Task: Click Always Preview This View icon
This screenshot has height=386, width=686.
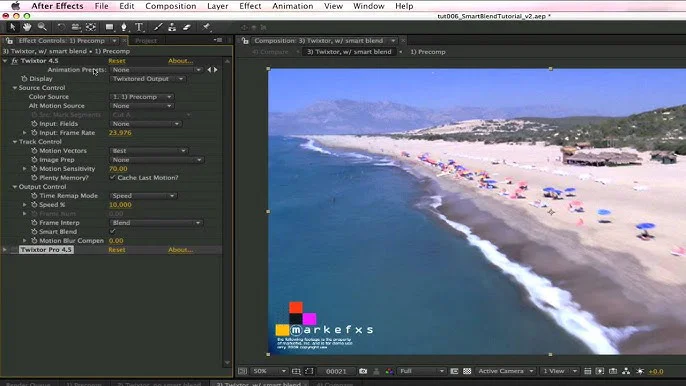Action: (243, 371)
